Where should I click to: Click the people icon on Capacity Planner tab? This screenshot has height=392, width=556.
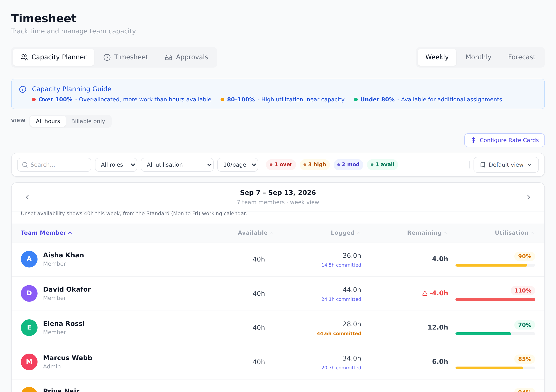pos(24,57)
